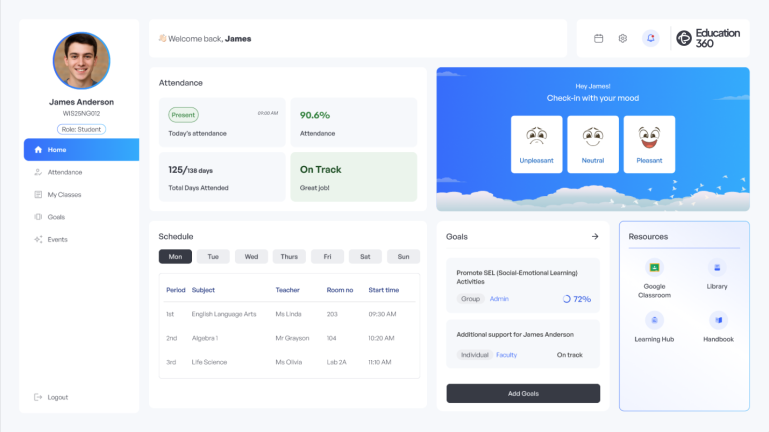This screenshot has height=432, width=769.
Task: Click James Anderson's profile photo
Action: pos(81,61)
